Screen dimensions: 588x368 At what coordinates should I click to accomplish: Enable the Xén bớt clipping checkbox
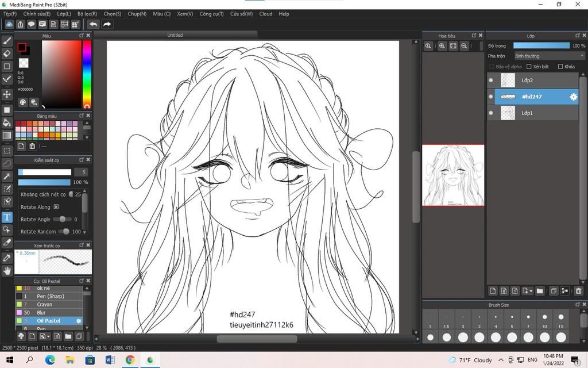(529, 67)
